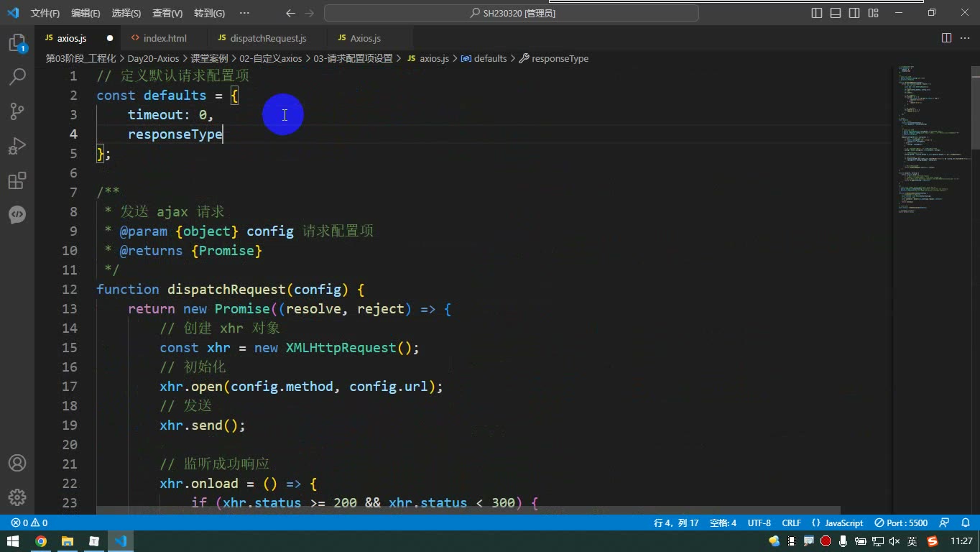Open the 文件(F) menu
The width and height of the screenshot is (980, 552).
45,13
